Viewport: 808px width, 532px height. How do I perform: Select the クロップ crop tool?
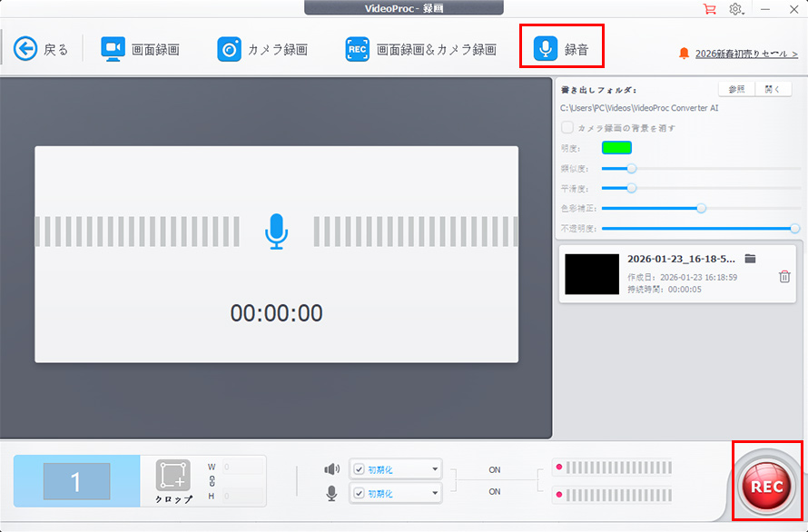tap(172, 477)
